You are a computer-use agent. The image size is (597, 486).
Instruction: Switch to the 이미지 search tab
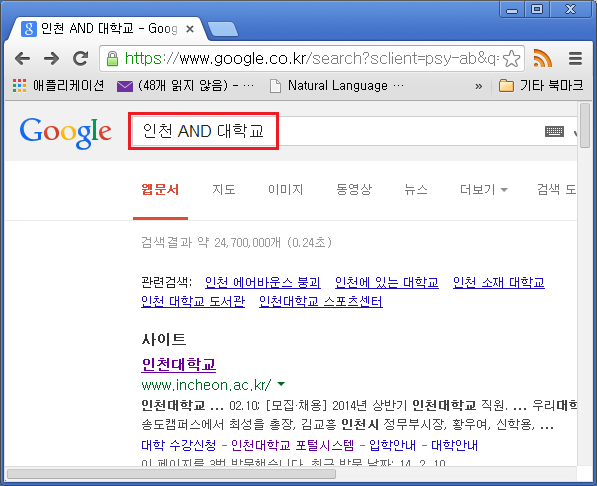point(286,189)
